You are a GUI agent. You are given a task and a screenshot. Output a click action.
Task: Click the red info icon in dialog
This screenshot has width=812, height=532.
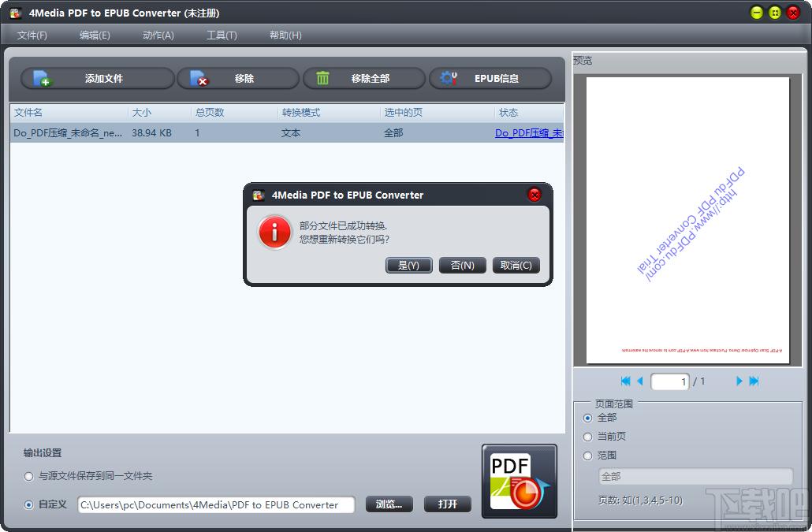[274, 233]
